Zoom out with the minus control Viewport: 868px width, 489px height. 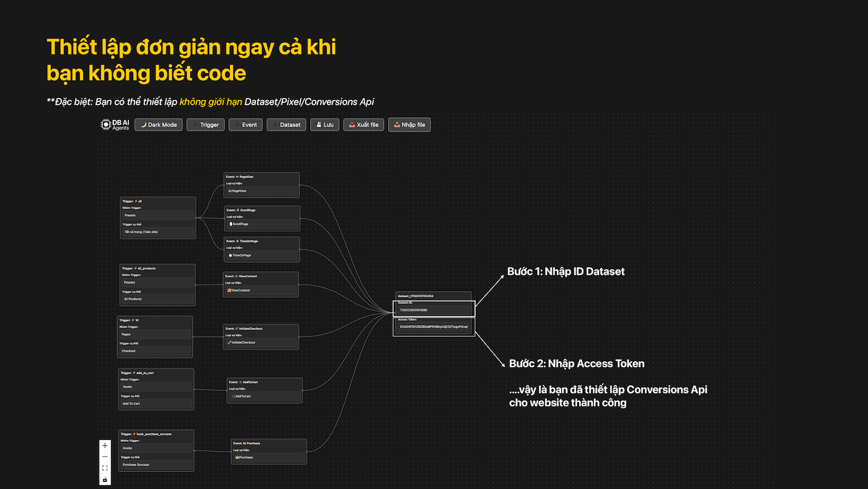coord(105,457)
